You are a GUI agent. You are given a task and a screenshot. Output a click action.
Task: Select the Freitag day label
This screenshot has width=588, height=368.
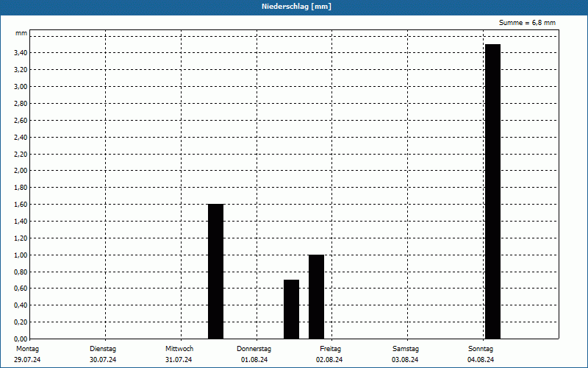click(x=330, y=349)
